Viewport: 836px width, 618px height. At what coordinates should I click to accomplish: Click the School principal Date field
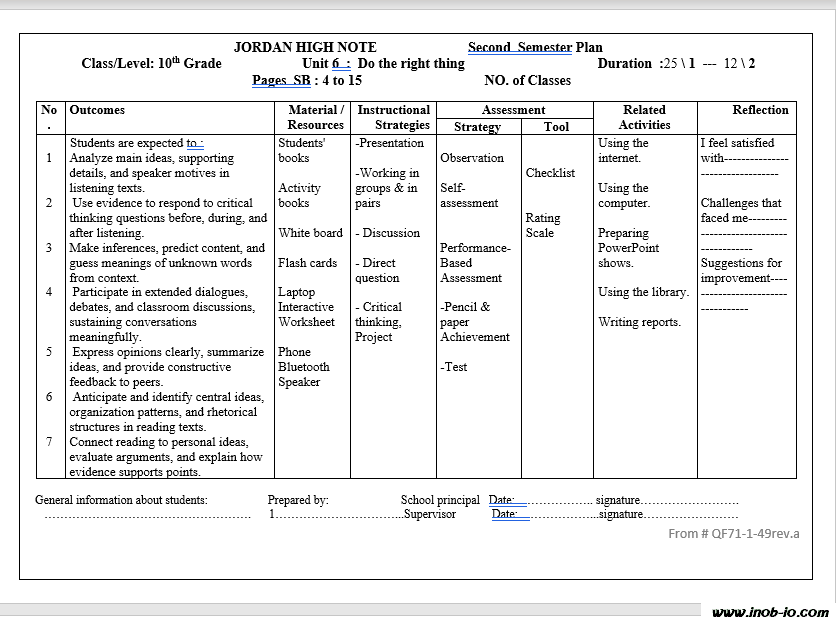coord(507,500)
